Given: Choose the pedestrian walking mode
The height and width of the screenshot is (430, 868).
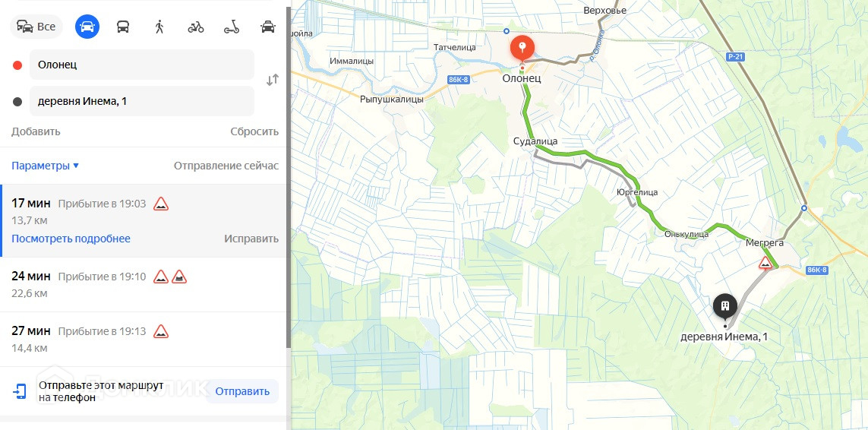Looking at the screenshot, I should tap(159, 27).
